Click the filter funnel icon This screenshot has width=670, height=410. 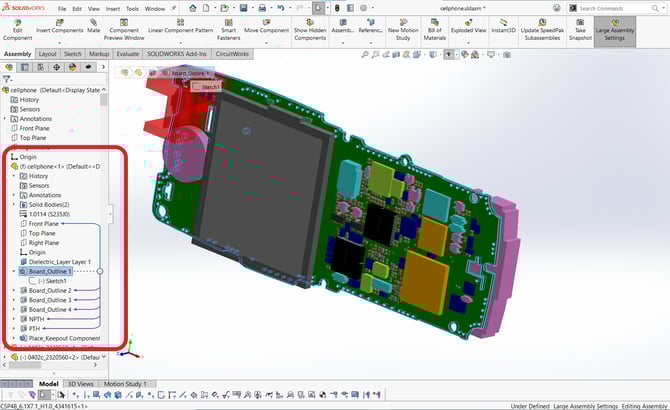coord(6,79)
